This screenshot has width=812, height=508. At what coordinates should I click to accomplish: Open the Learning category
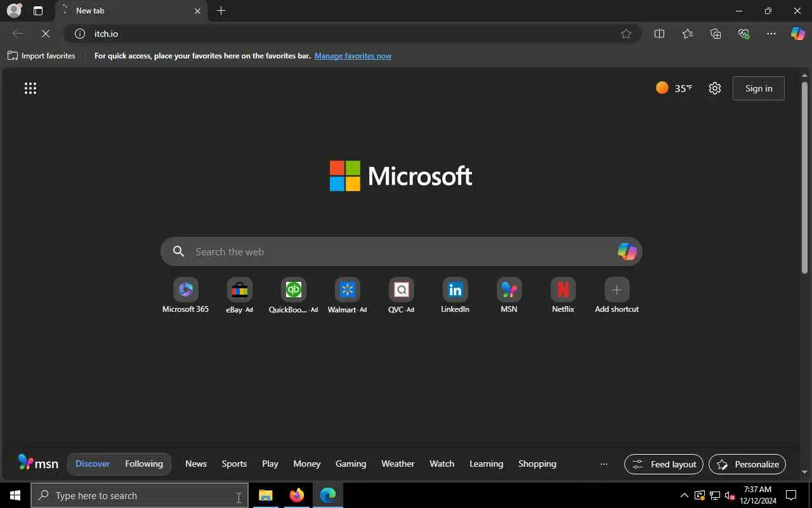(x=486, y=464)
